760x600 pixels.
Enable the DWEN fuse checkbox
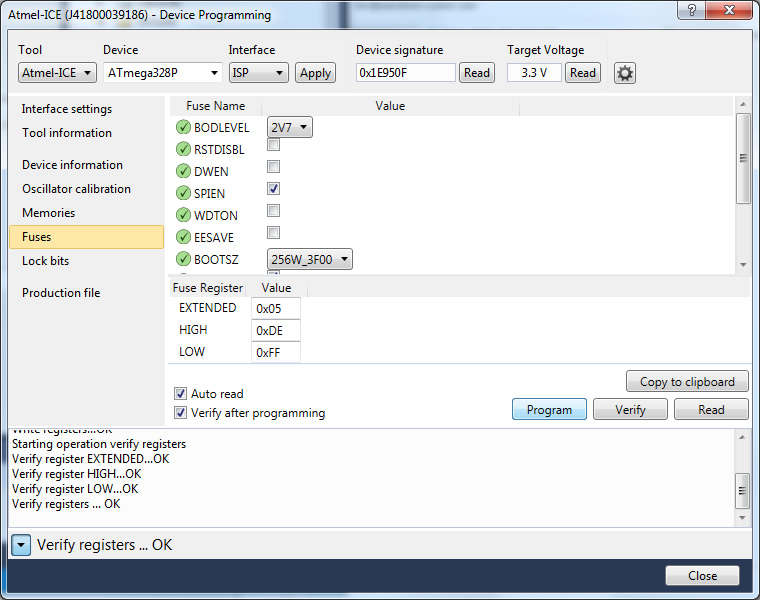(x=273, y=167)
